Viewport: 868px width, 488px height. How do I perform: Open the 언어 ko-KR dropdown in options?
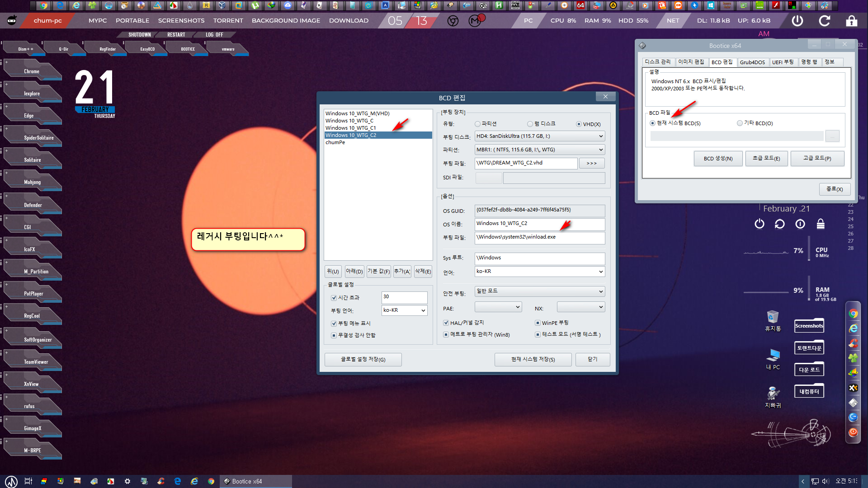(540, 272)
